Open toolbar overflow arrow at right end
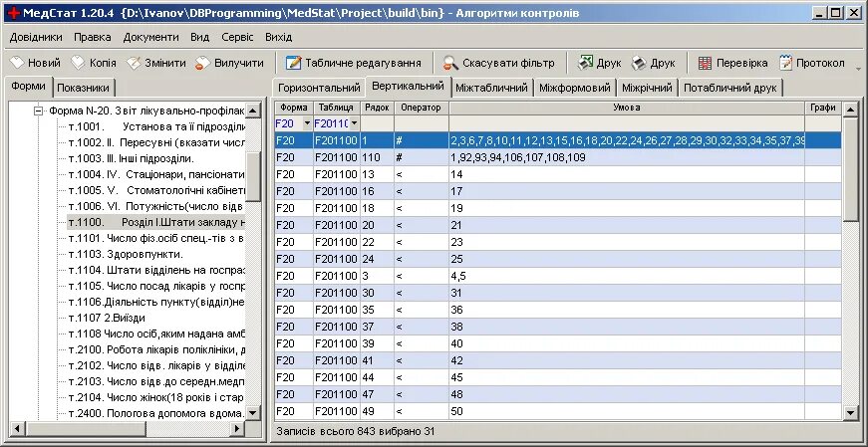The height and width of the screenshot is (447, 868). 859,69
